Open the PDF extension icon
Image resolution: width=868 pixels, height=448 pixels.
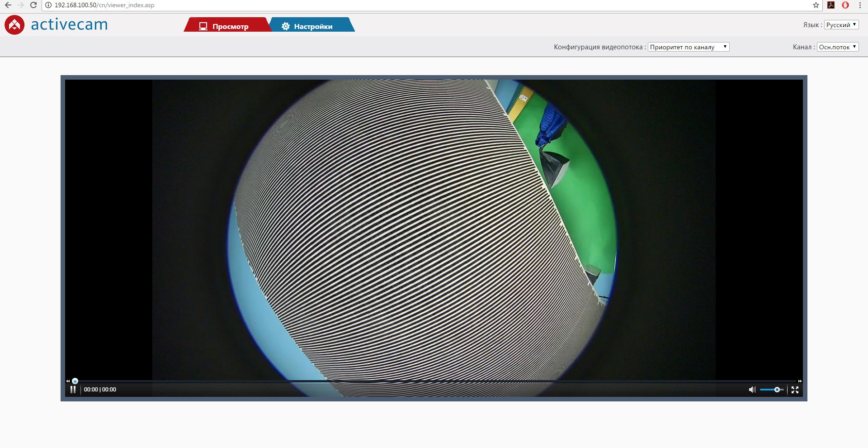831,5
